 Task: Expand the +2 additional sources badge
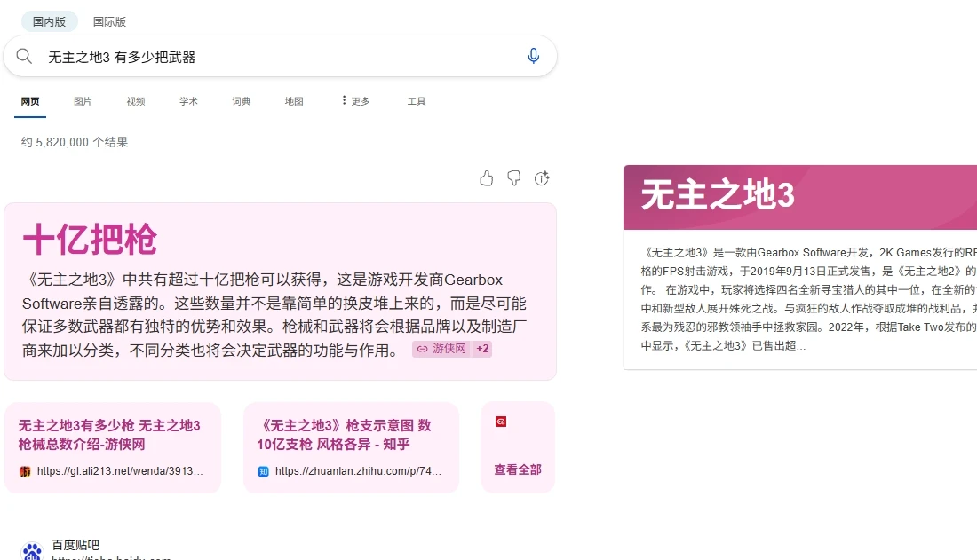point(482,349)
